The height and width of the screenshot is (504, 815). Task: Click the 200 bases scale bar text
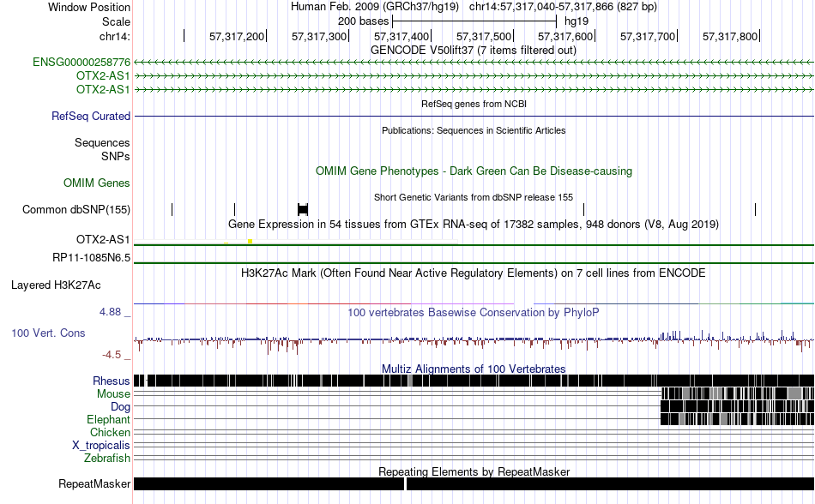(x=363, y=21)
